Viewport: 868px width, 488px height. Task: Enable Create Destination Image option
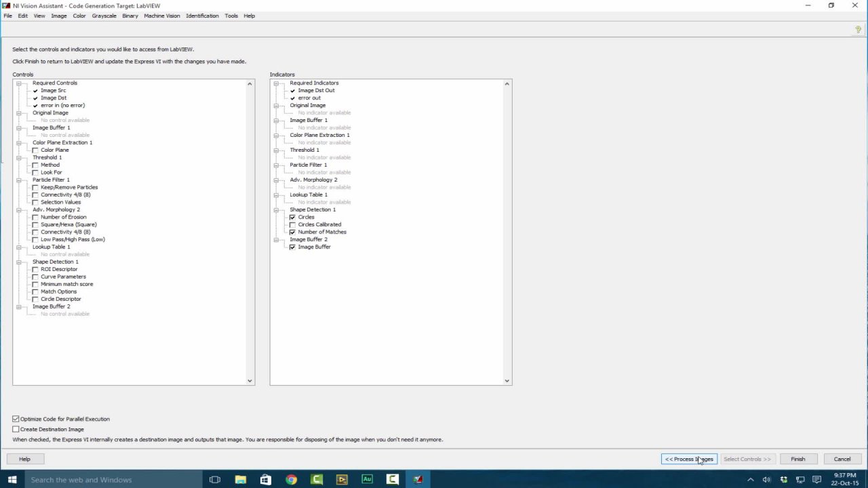click(16, 429)
